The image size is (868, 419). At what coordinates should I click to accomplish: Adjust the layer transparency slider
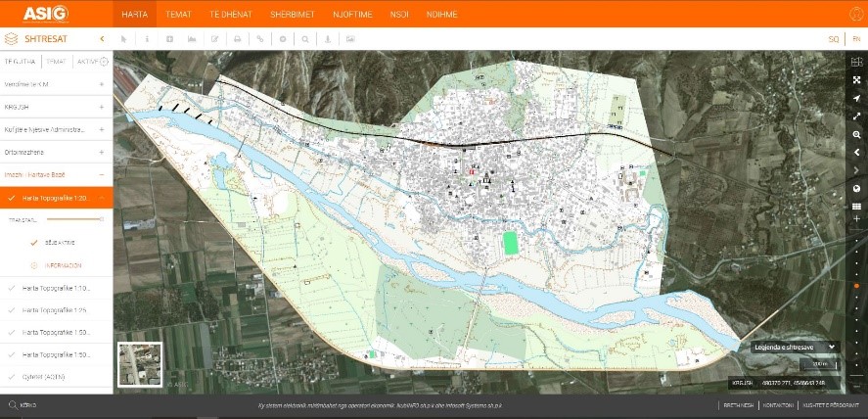101,219
